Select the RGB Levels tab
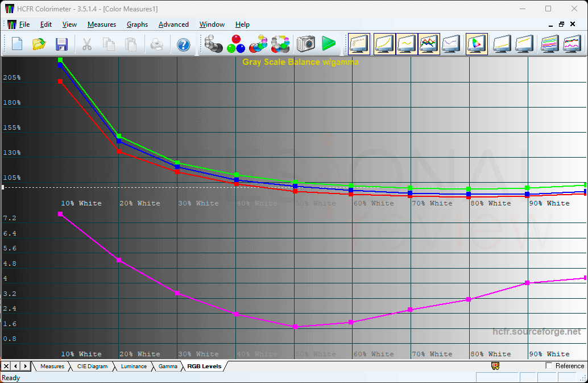 (x=204, y=366)
